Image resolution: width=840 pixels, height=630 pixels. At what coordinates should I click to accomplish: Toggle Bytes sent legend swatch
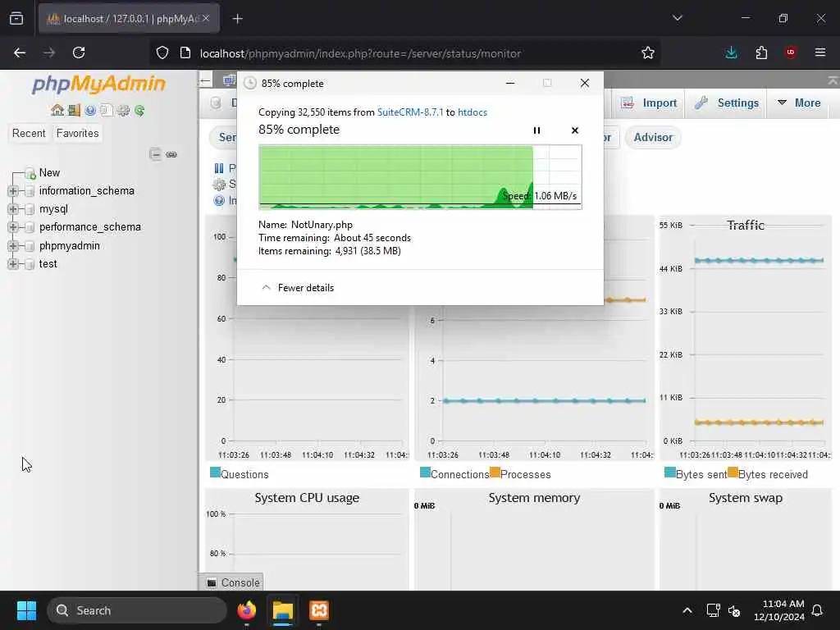click(x=669, y=472)
